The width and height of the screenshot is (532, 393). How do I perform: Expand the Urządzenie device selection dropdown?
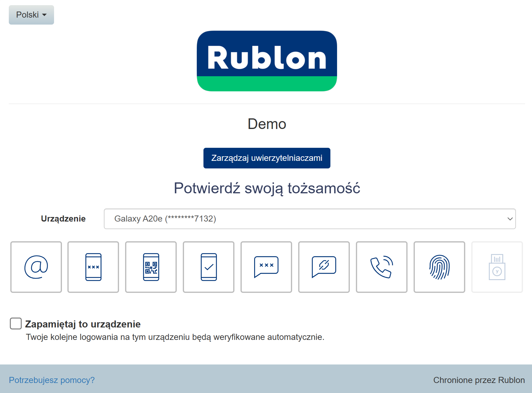[310, 219]
